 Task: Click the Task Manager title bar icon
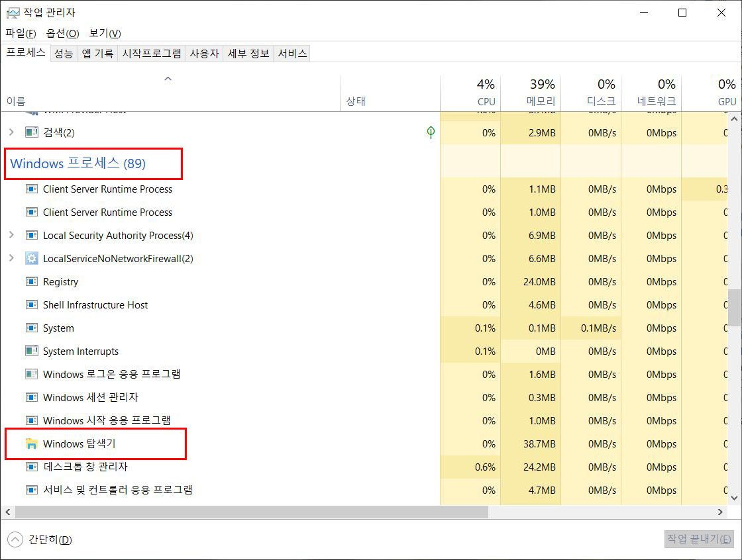(13, 13)
